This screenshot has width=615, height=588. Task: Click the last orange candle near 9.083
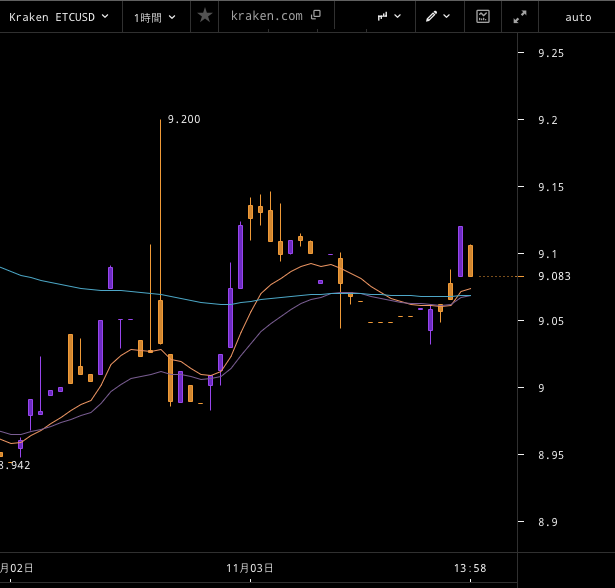(x=470, y=261)
